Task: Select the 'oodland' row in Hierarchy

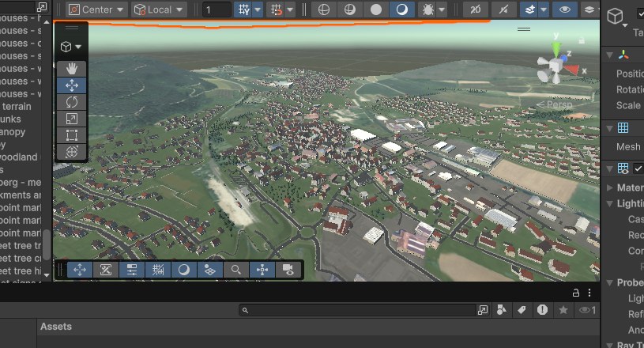Action: pyautogui.click(x=21, y=157)
